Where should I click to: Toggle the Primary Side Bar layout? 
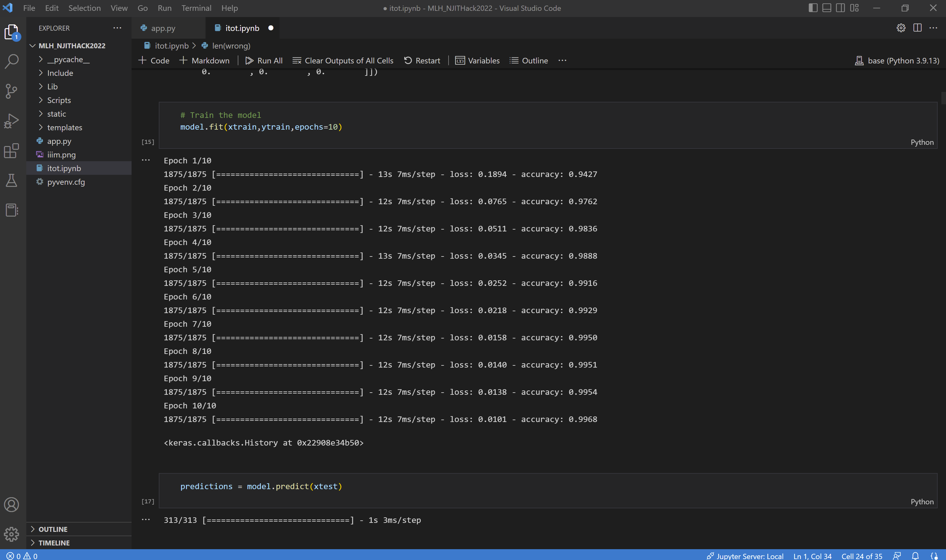point(813,8)
